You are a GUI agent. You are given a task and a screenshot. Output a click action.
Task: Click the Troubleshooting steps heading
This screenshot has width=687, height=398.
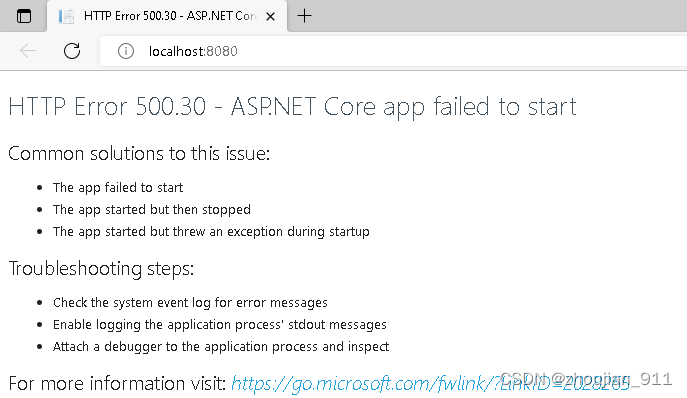[x=101, y=269]
